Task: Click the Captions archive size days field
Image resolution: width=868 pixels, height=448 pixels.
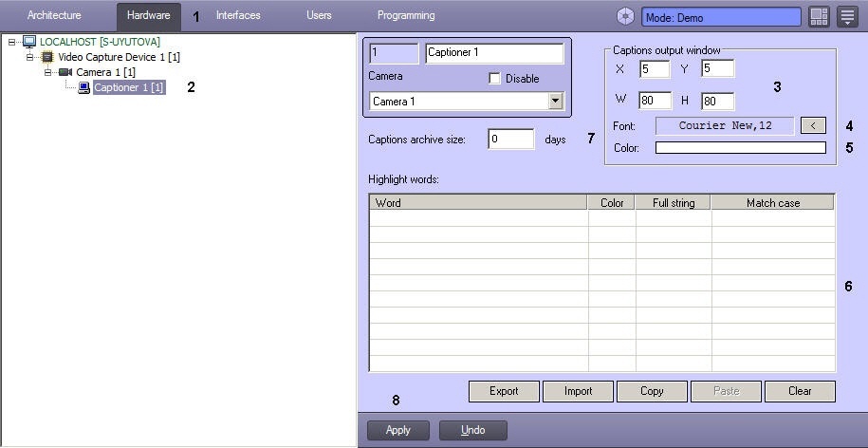Action: click(x=510, y=140)
